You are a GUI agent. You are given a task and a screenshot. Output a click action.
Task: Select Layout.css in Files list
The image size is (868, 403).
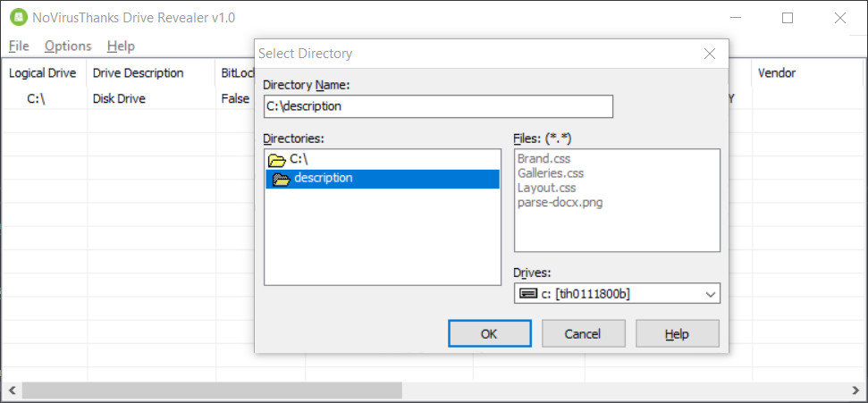click(546, 188)
